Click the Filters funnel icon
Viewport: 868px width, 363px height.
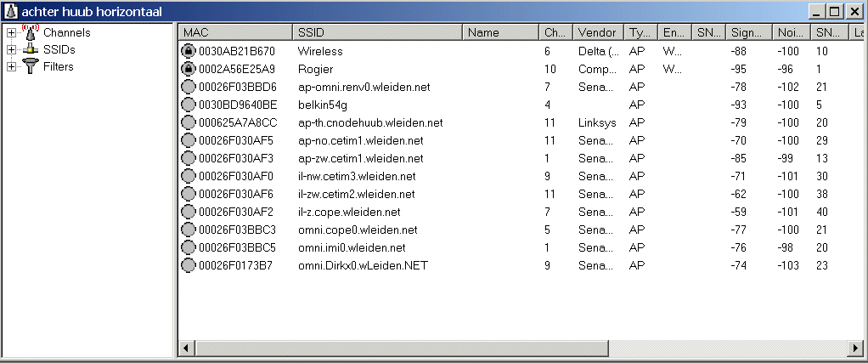tap(31, 66)
